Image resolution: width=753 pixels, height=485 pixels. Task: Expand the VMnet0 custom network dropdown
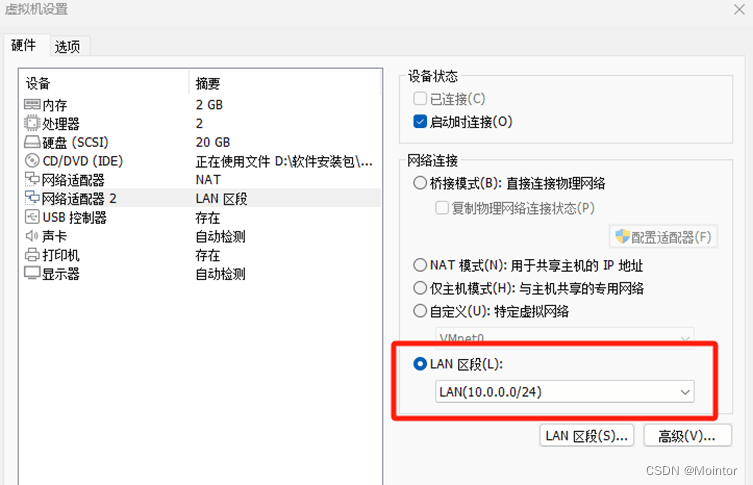point(565,338)
